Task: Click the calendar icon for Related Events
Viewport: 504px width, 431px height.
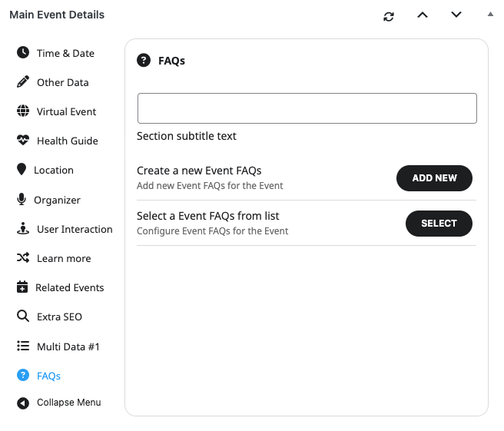Action: [22, 287]
